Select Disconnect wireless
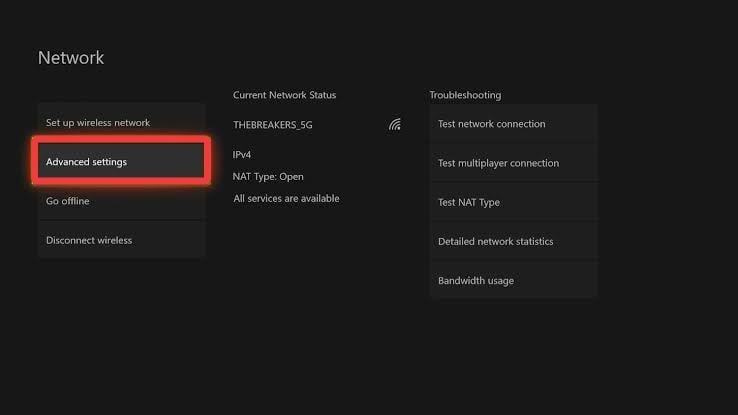Screen dimensions: 738x415 click(x=121, y=240)
